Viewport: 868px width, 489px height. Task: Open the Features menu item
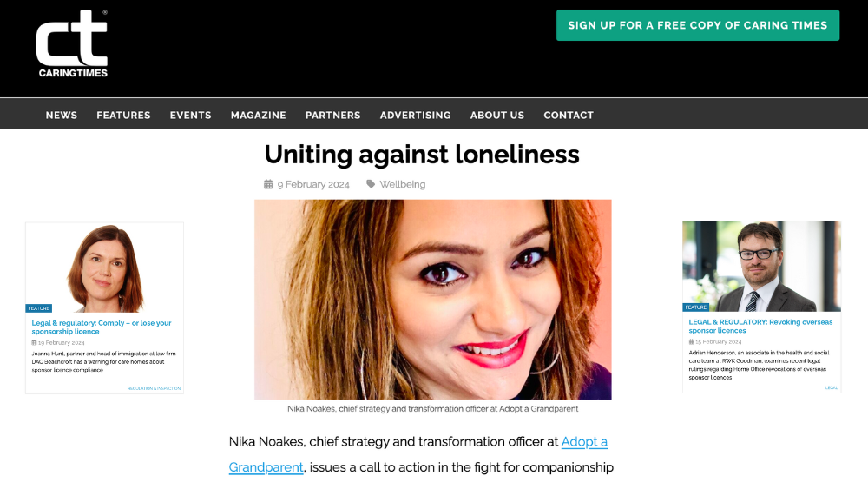[x=123, y=116]
